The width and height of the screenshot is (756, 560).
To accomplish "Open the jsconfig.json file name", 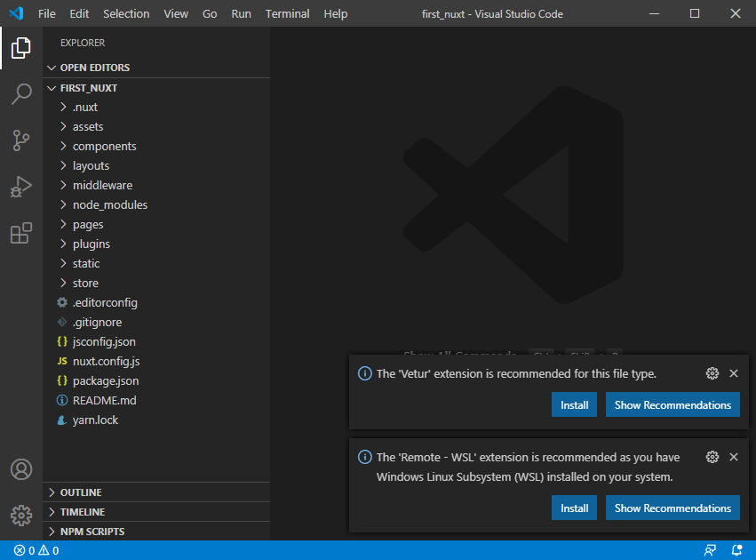I will tap(104, 342).
